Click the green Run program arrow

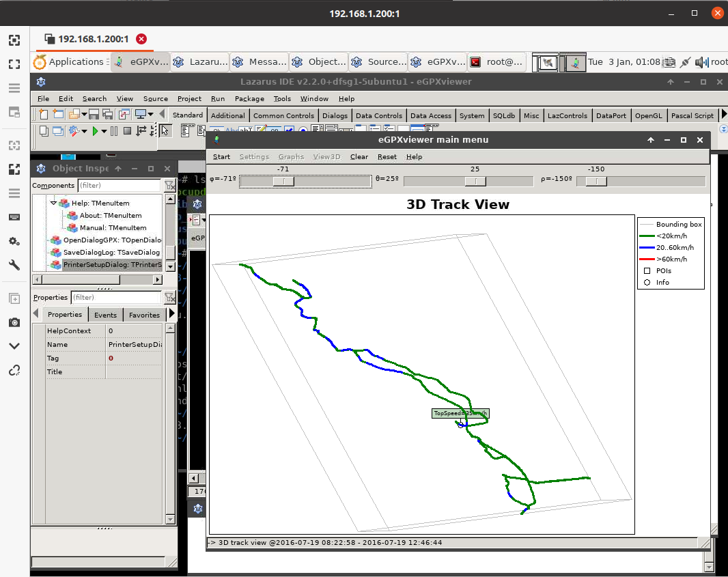click(x=96, y=131)
